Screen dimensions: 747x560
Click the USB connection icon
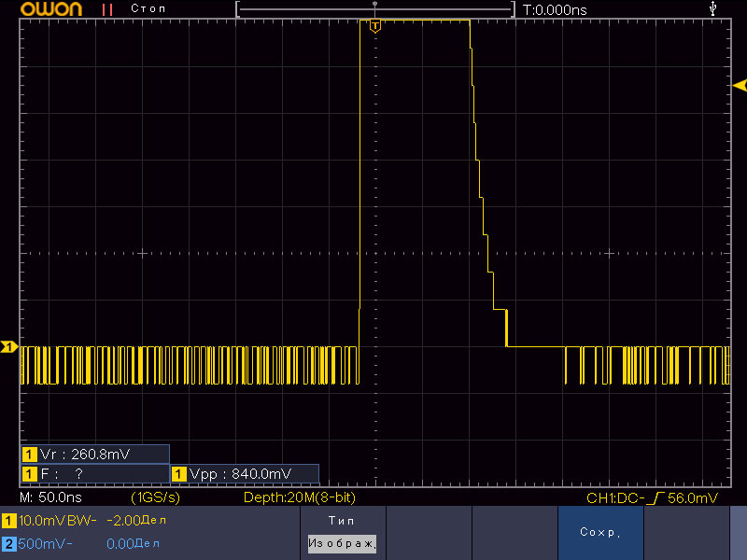coord(714,8)
